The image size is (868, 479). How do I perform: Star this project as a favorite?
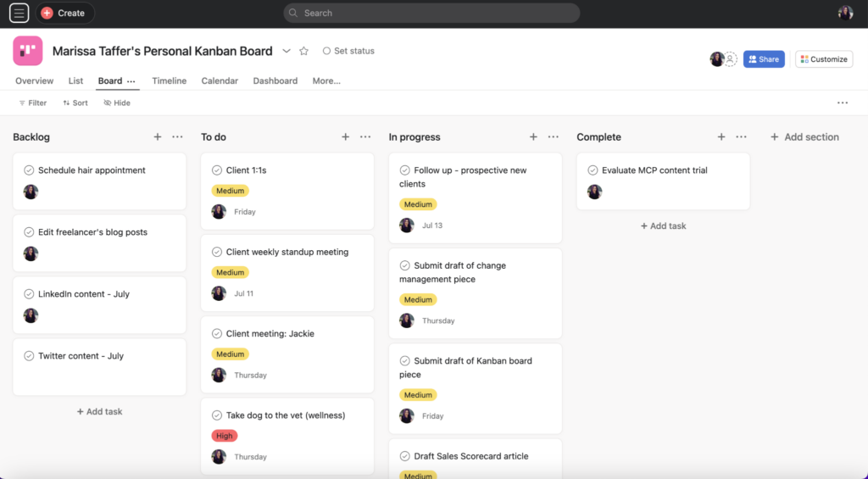tap(304, 51)
